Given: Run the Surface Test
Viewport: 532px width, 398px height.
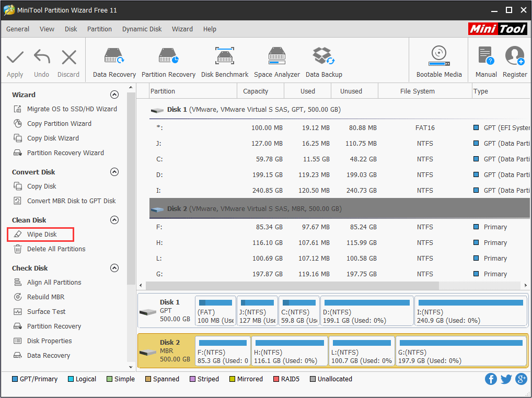Looking at the screenshot, I should pos(39,311).
